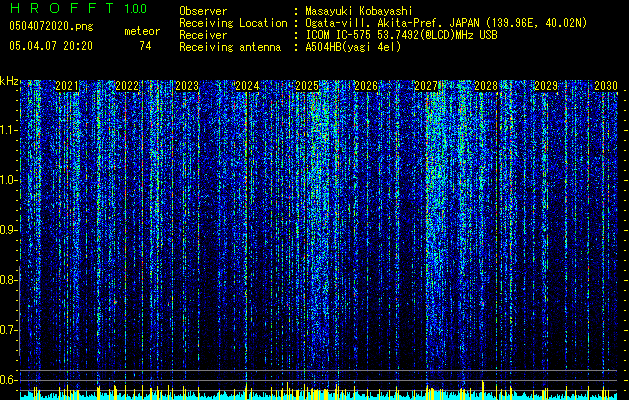
Task: Click the 2028 time marker
Action: pyautogui.click(x=486, y=86)
